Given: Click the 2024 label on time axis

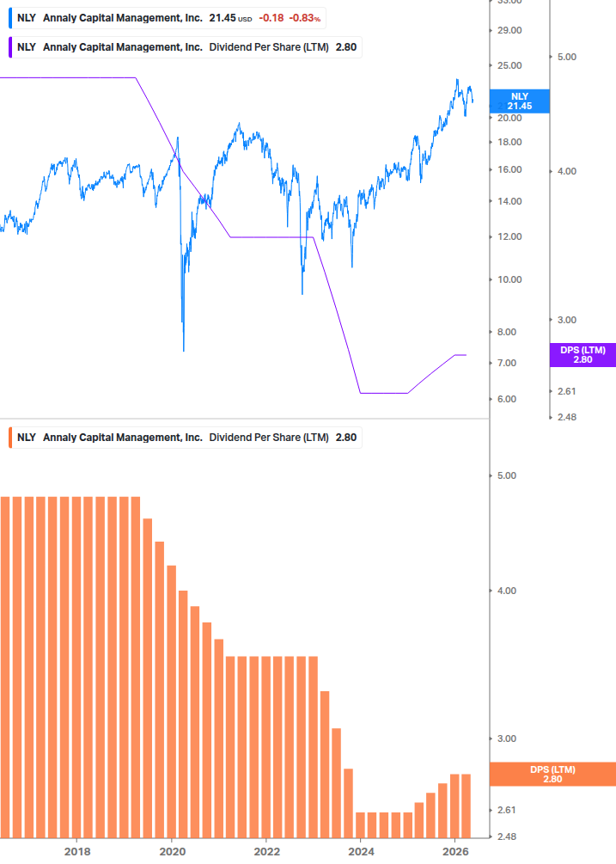Looking at the screenshot, I should (x=361, y=851).
